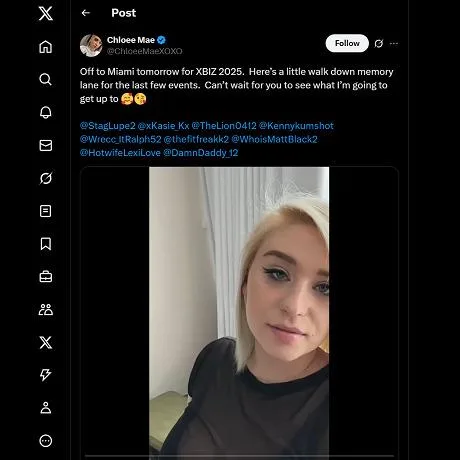460x460 pixels.
Task: Open Communities people icon
Action: point(46,309)
